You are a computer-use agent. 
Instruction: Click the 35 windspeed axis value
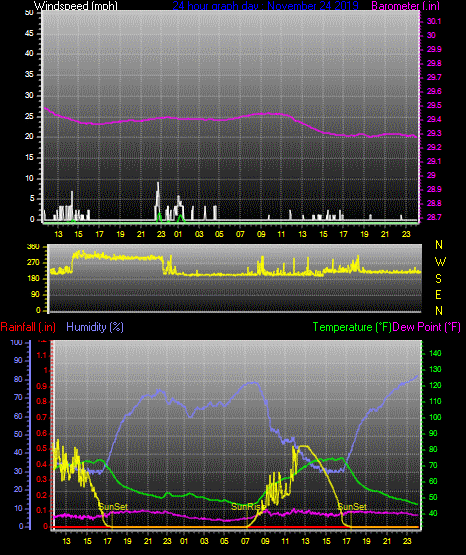coord(29,75)
